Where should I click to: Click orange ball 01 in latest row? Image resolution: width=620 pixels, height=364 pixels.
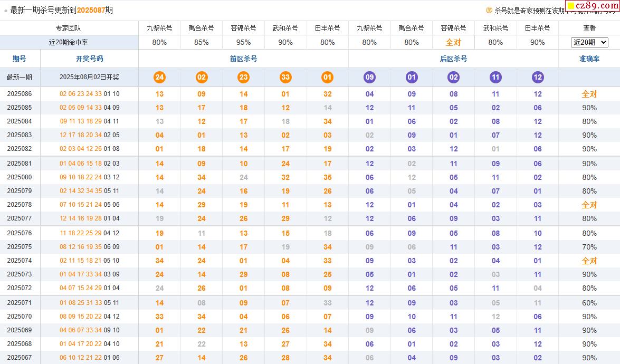click(327, 77)
